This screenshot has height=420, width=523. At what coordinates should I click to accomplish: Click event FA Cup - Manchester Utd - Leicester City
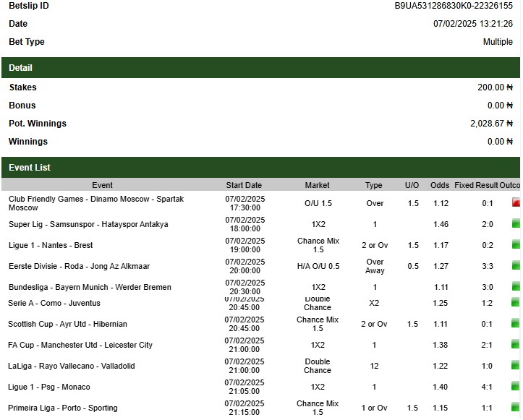coord(80,345)
